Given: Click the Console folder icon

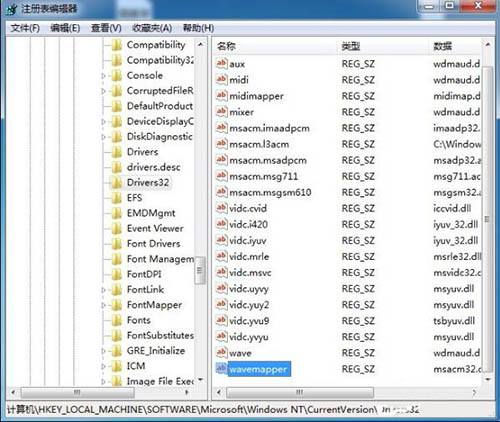Looking at the screenshot, I should 117,76.
